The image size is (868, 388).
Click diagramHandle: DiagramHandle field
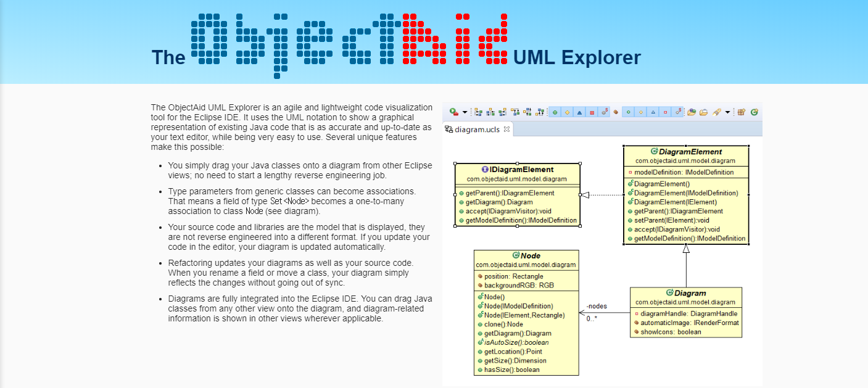pos(689,313)
